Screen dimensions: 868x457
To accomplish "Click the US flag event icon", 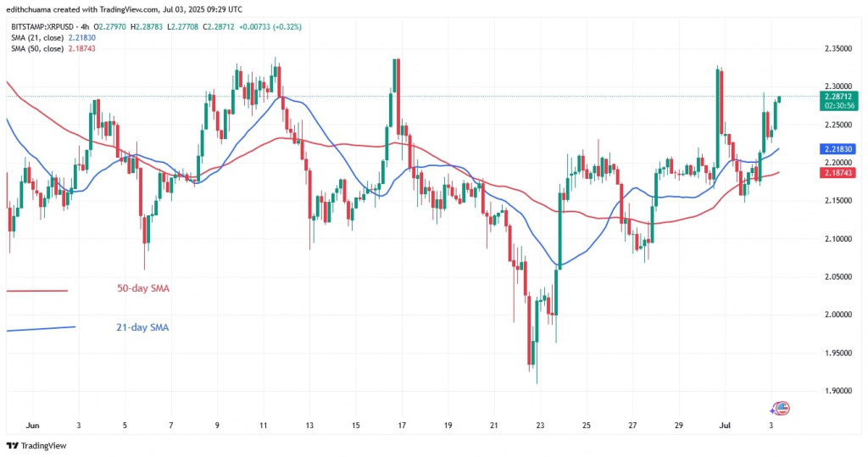I will coord(782,408).
